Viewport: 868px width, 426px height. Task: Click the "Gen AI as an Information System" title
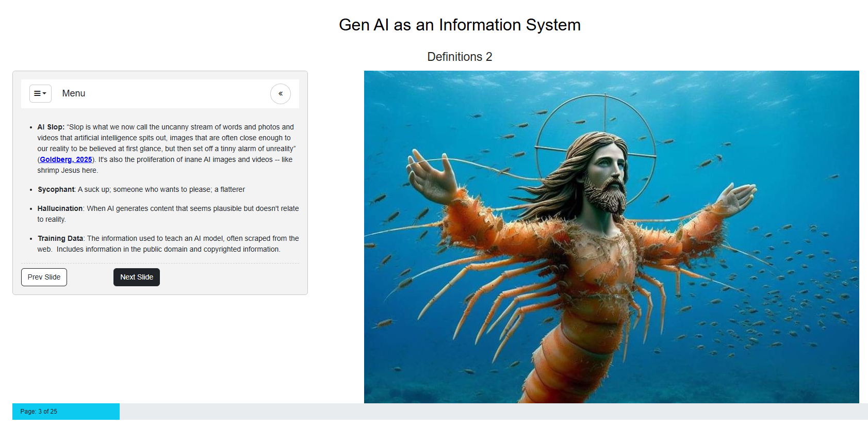coord(460,25)
